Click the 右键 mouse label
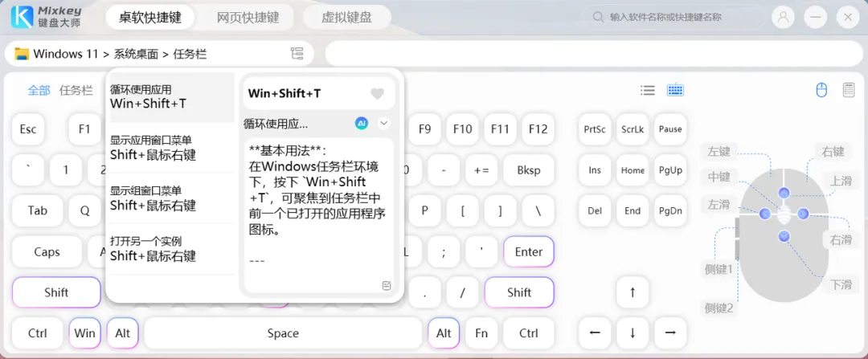This screenshot has width=868, height=359. coord(833,151)
